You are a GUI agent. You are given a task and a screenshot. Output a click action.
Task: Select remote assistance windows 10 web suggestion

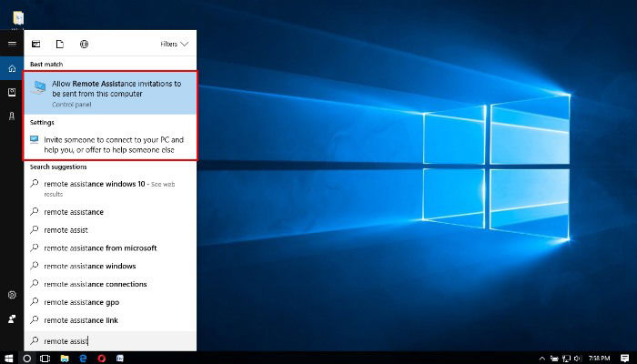click(x=110, y=188)
